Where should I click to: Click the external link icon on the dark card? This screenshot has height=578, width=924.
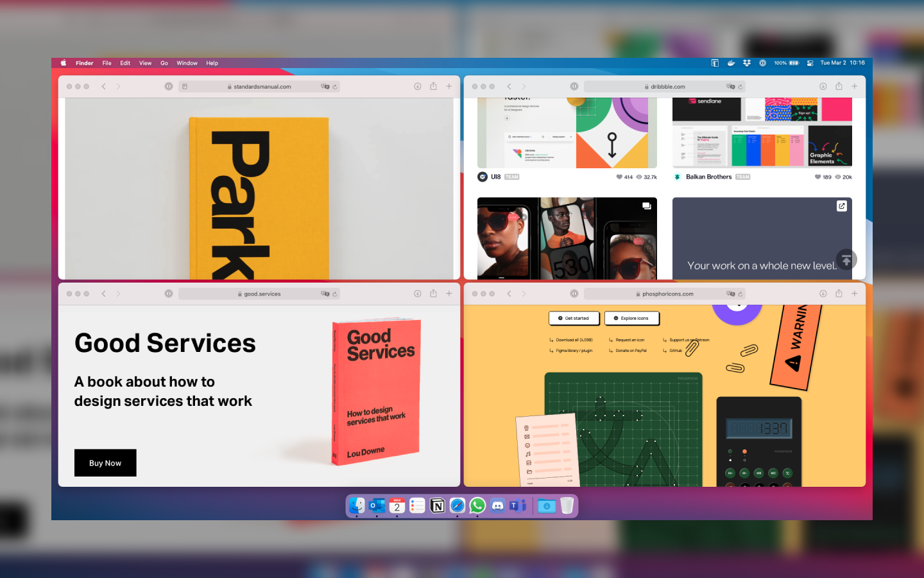click(842, 206)
